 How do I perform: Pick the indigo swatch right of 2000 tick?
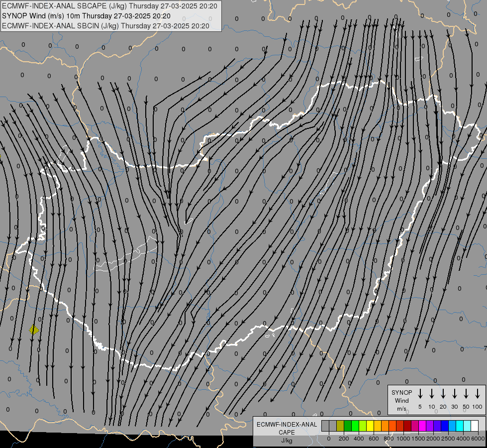438,426
